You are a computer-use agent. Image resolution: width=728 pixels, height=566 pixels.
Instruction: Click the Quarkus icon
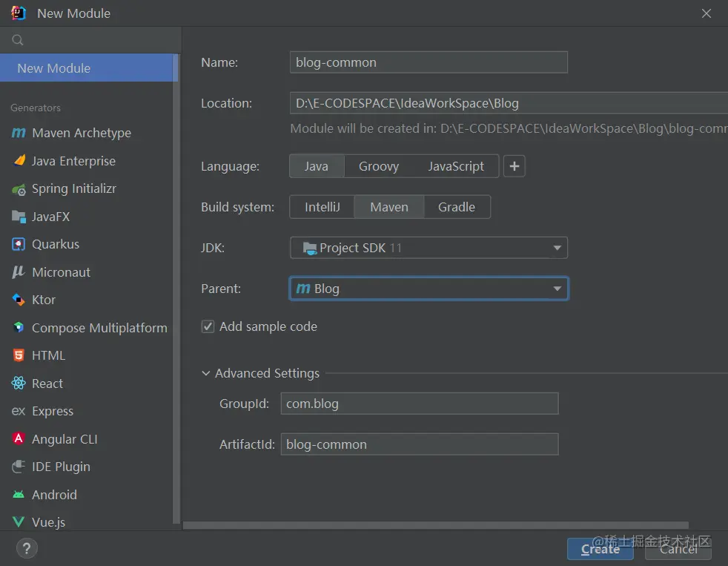pos(19,245)
